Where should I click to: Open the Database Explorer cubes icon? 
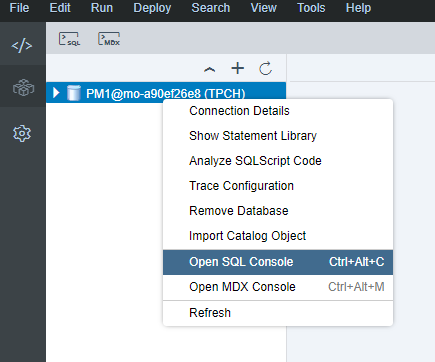point(23,88)
